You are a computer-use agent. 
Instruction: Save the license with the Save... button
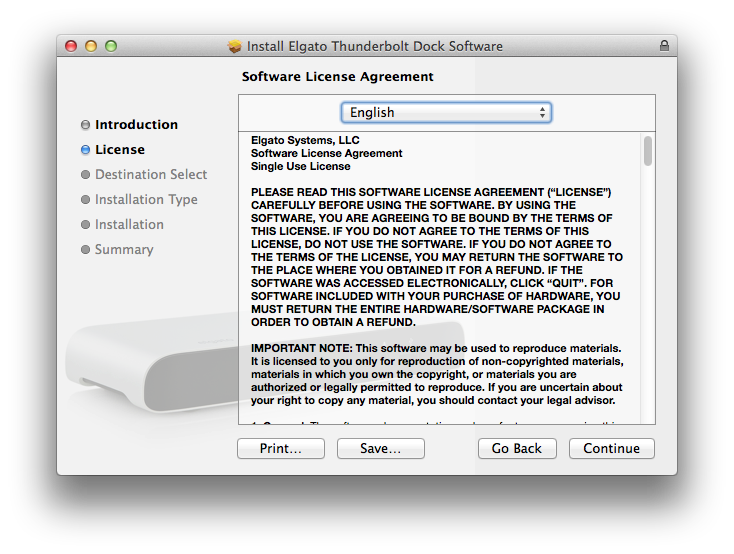(x=380, y=449)
